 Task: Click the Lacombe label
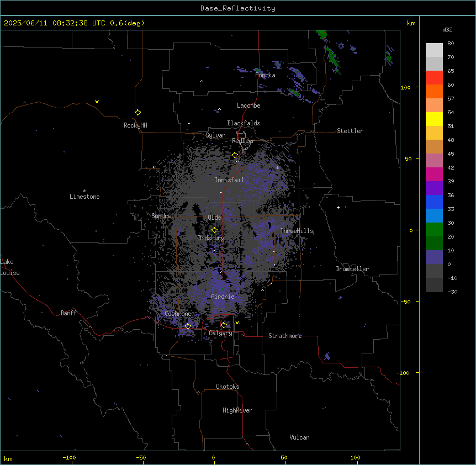pos(248,105)
